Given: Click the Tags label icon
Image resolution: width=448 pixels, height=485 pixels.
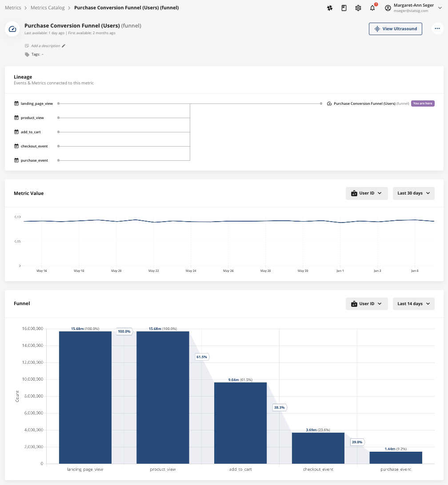Looking at the screenshot, I should click(27, 54).
